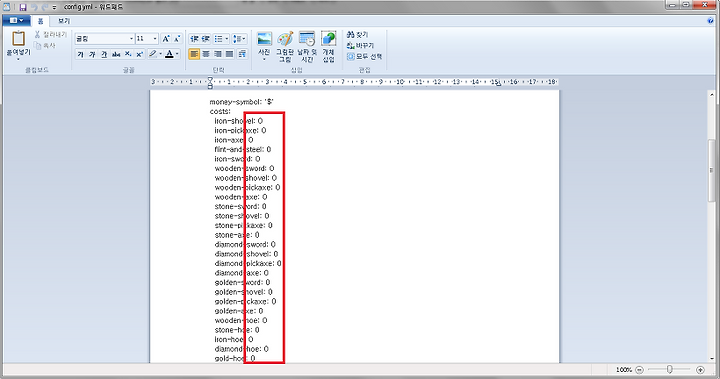Viewport: 720px width, 379px height.
Task: Grow font size with the larger A icon
Action: [166, 39]
